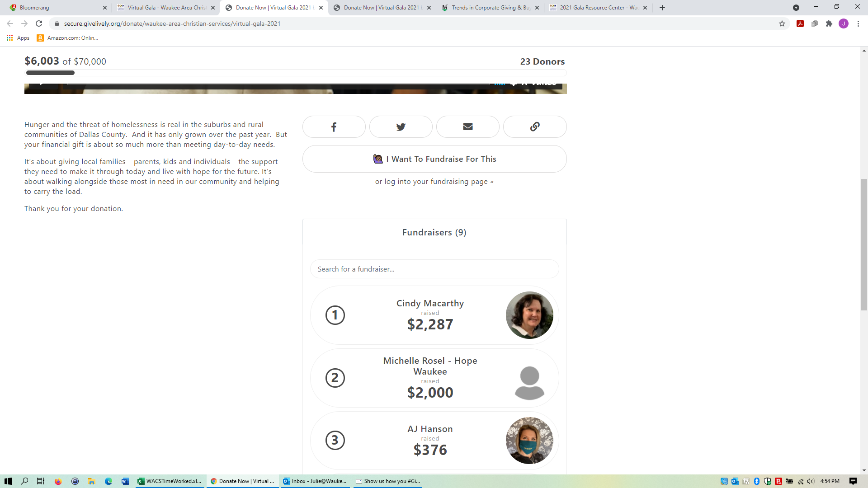Share the campaign on Twitter
This screenshot has height=488, width=868.
[401, 127]
